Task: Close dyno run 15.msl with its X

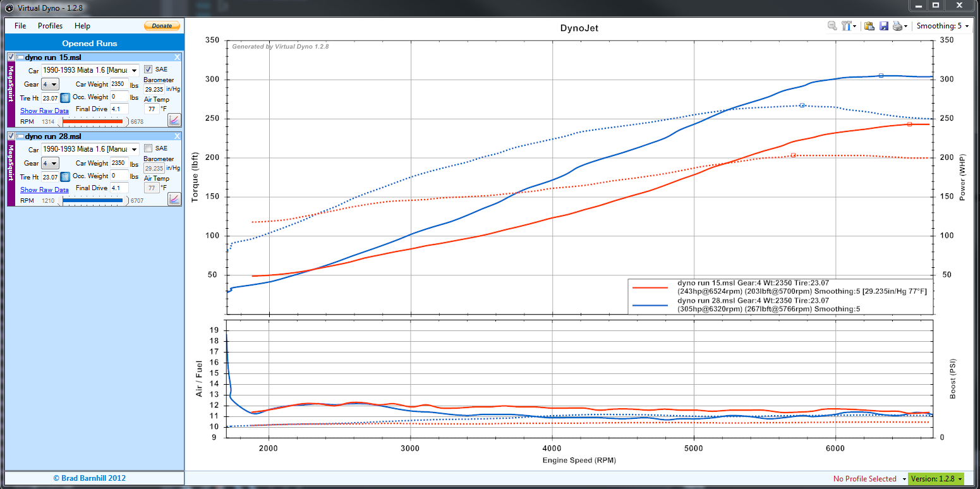Action: 177,57
